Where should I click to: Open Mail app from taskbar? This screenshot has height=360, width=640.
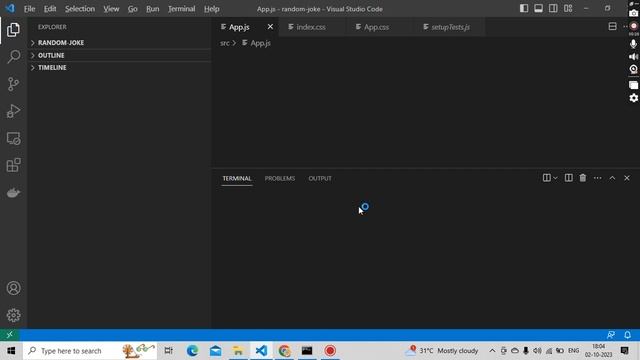[x=216, y=351]
